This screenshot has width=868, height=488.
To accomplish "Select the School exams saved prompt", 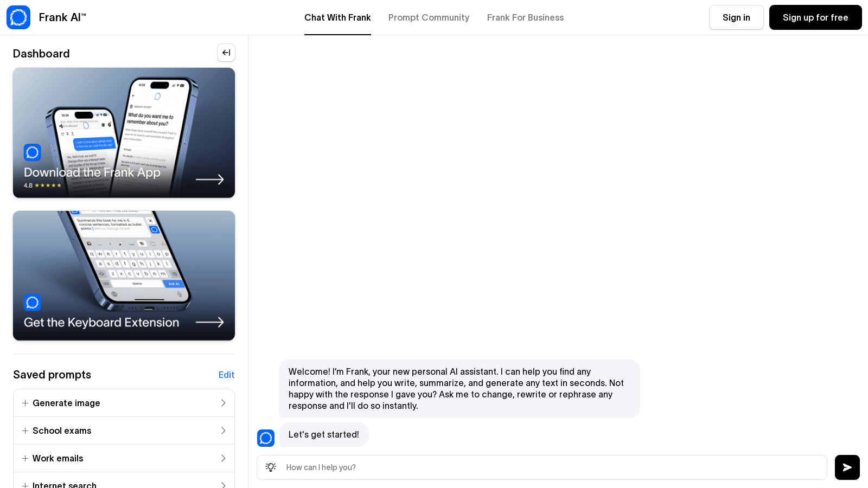I will tap(124, 431).
